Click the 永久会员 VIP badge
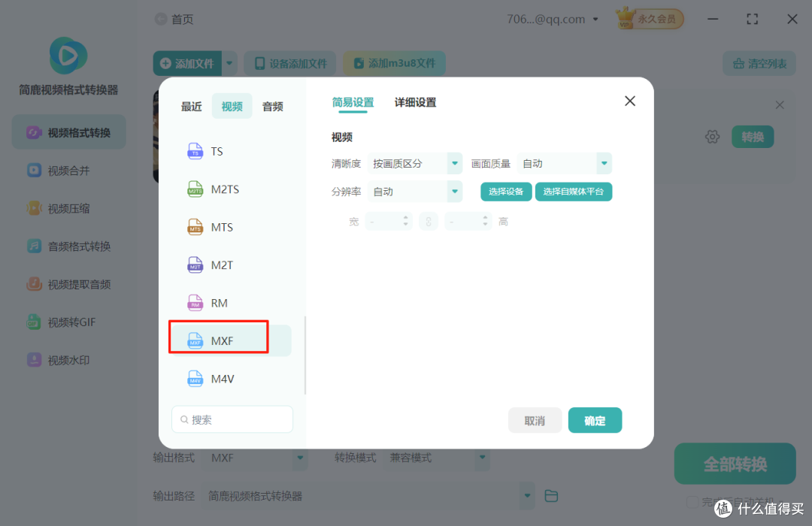 [x=650, y=19]
